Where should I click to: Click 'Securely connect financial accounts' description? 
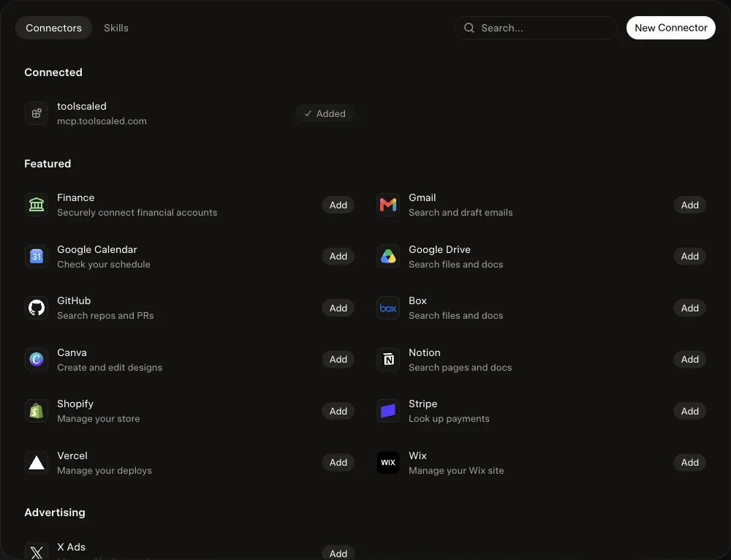point(137,213)
